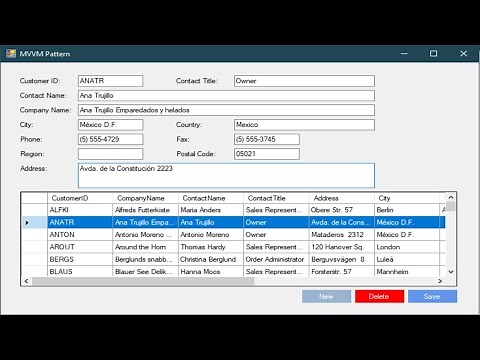Click the grid's vertical scrollbar thumb
The width and height of the screenshot is (480, 360).
[451, 206]
